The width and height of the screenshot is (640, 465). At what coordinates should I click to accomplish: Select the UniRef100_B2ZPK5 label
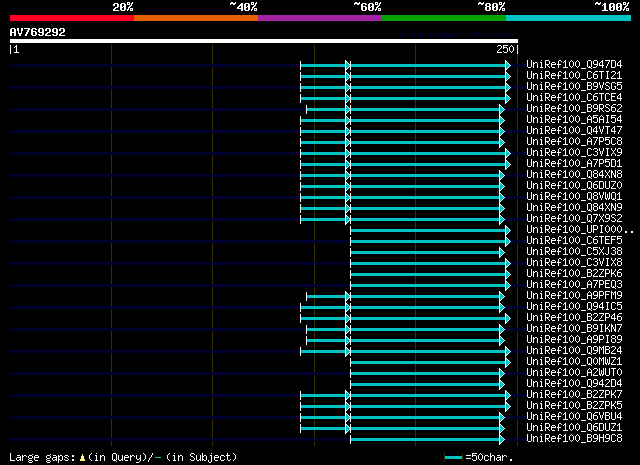click(574, 406)
